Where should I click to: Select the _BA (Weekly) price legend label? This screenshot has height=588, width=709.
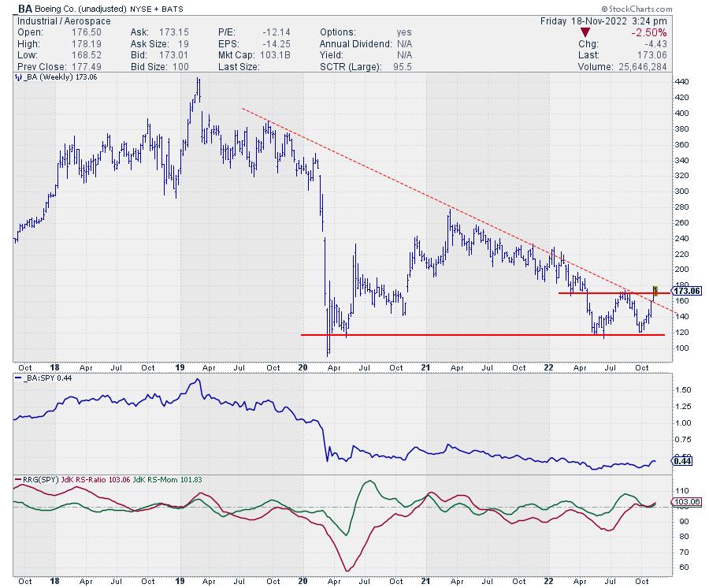(x=54, y=79)
